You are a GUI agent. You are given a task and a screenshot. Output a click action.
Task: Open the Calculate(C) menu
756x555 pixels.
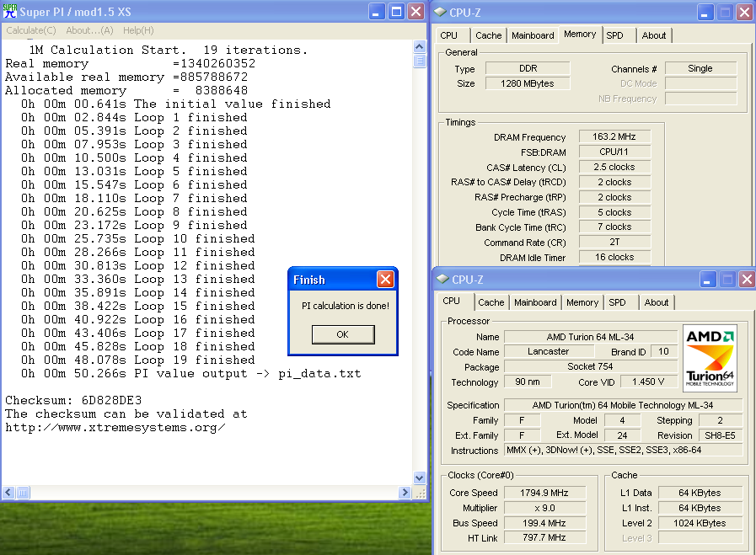pyautogui.click(x=31, y=31)
